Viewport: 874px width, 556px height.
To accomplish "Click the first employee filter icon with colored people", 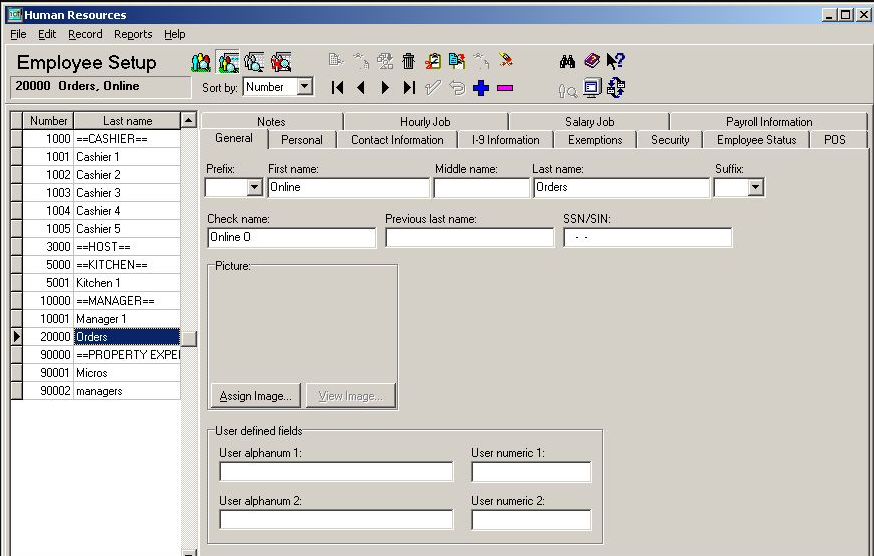I will pos(201,62).
